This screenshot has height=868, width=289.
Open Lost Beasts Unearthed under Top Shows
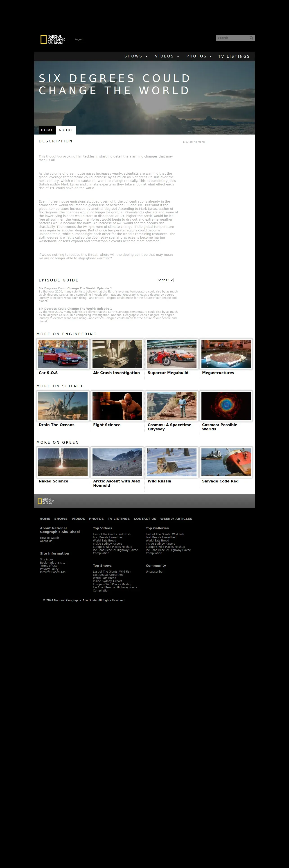(x=108, y=575)
